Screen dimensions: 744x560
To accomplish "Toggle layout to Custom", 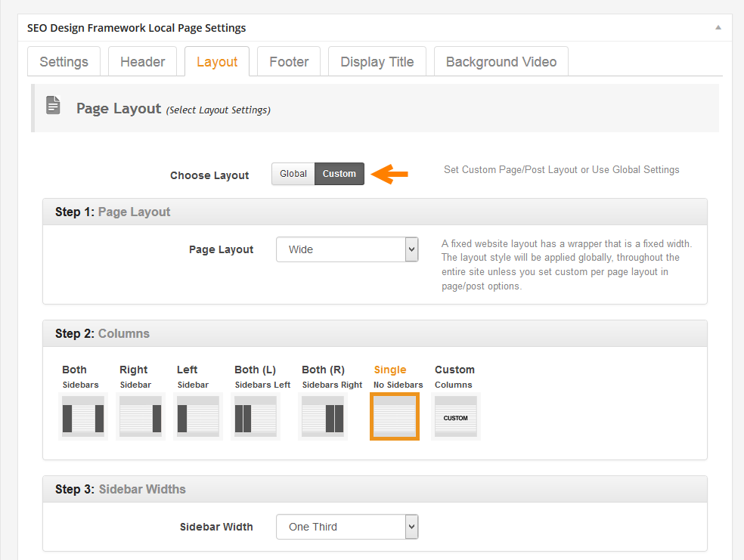I will pos(339,174).
